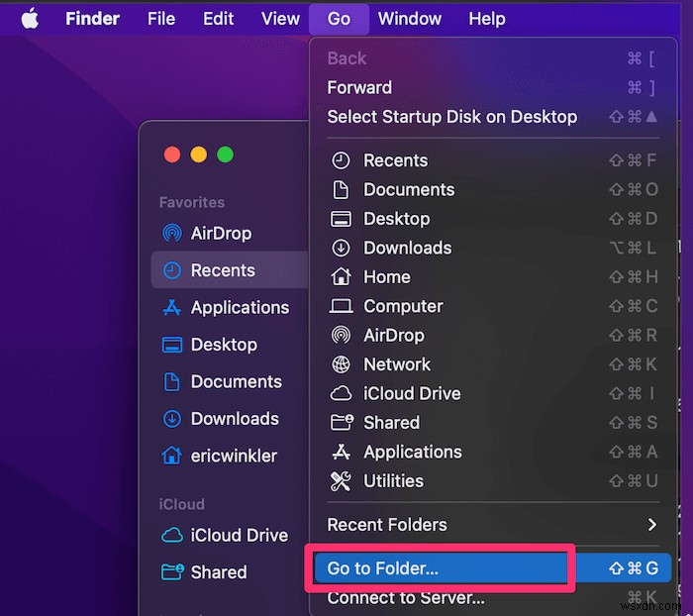Viewport: 693px width, 616px height.
Task: Open the File menu
Action: click(161, 19)
